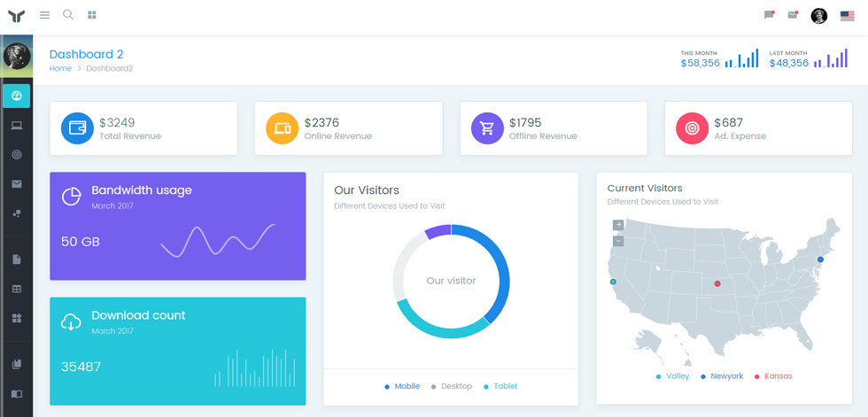Zoom in the map with plus button

[618, 225]
